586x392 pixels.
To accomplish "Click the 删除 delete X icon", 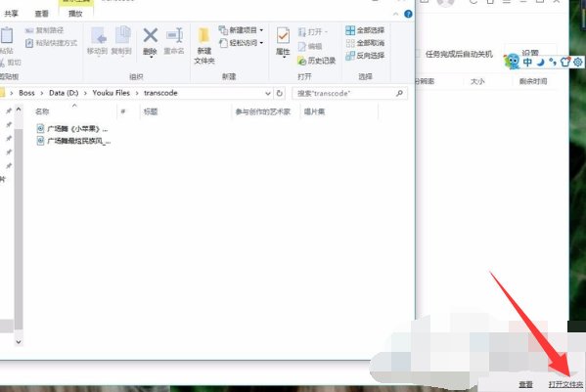I will click(x=151, y=36).
